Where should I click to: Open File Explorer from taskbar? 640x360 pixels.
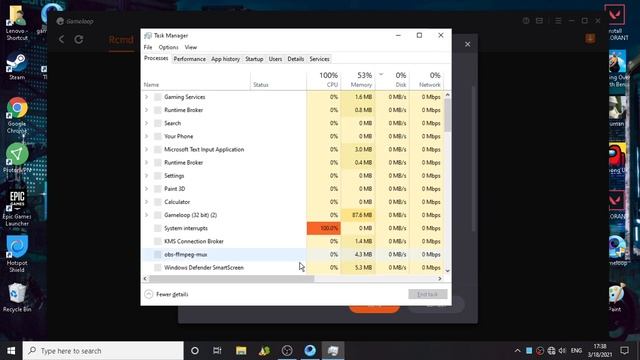click(x=241, y=351)
